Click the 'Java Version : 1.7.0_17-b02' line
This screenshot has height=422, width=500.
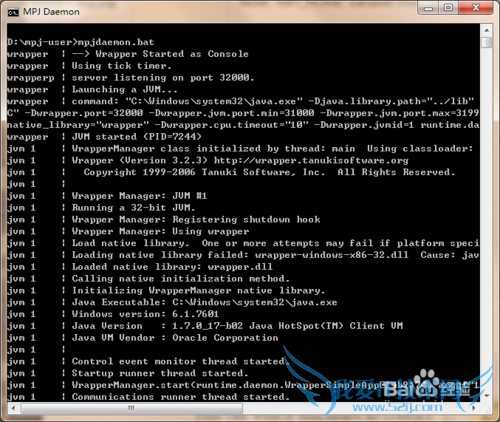(237, 326)
